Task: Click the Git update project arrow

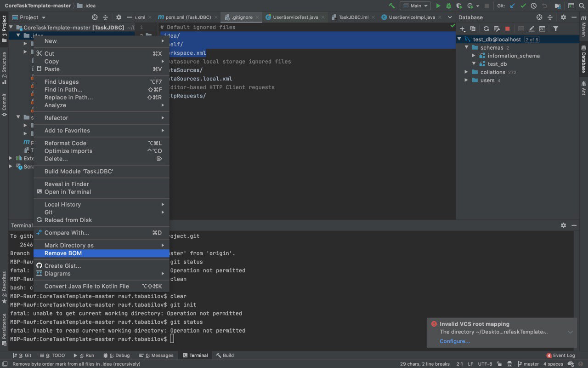Action: coord(512,6)
